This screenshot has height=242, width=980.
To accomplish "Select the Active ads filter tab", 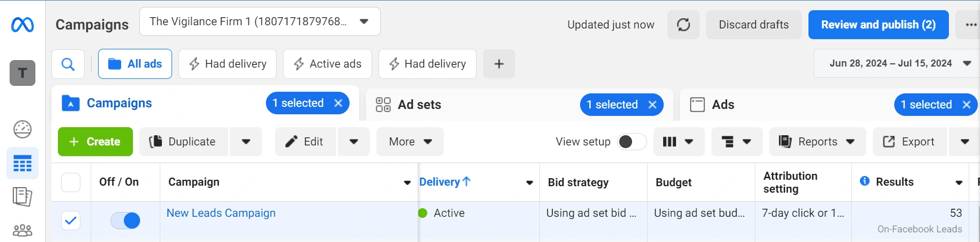I will 328,64.
